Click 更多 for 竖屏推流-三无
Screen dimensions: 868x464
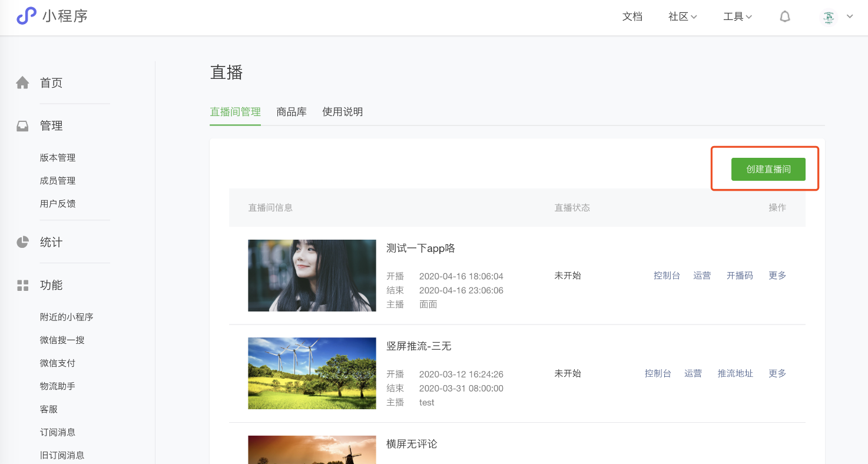[777, 373]
